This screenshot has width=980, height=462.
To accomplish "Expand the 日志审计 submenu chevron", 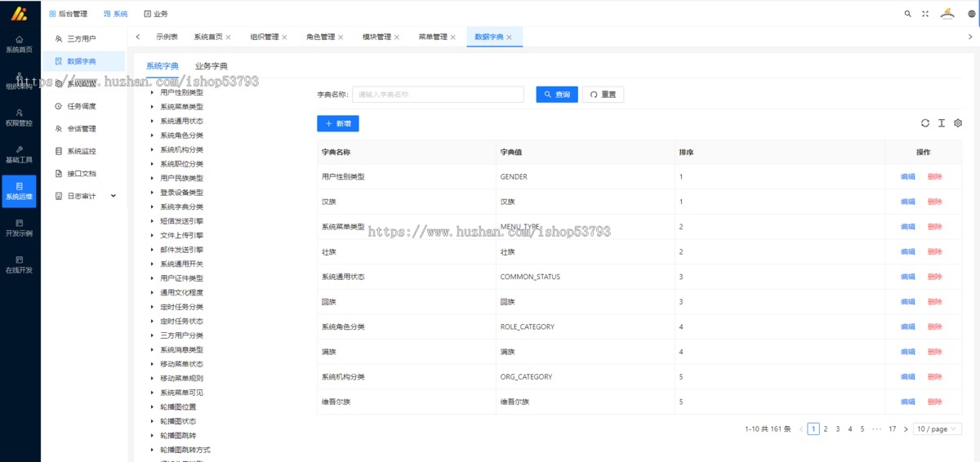I will point(114,195).
